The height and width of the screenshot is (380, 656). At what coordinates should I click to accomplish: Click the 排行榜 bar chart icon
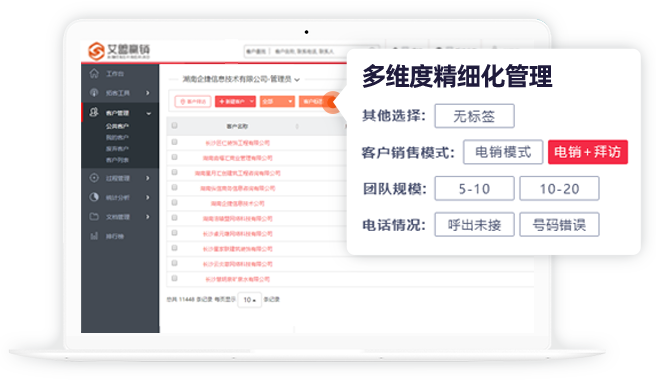pyautogui.click(x=94, y=236)
